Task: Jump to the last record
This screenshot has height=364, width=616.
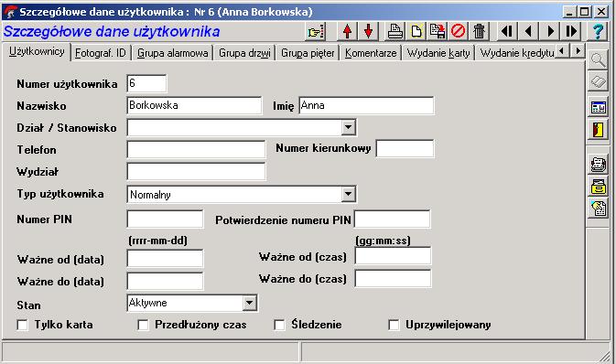Action: pyautogui.click(x=571, y=31)
